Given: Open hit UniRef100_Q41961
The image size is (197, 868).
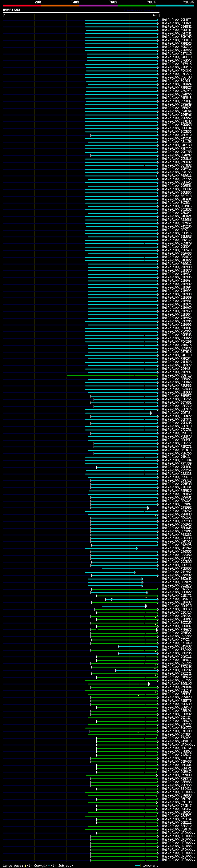Looking at the screenshot, I should 177,572.
